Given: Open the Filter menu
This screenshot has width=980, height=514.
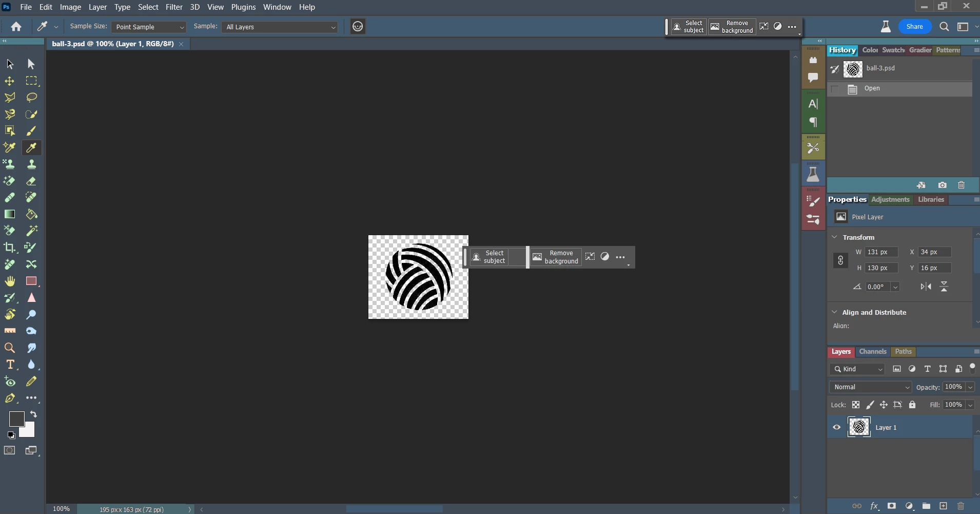Looking at the screenshot, I should [174, 7].
